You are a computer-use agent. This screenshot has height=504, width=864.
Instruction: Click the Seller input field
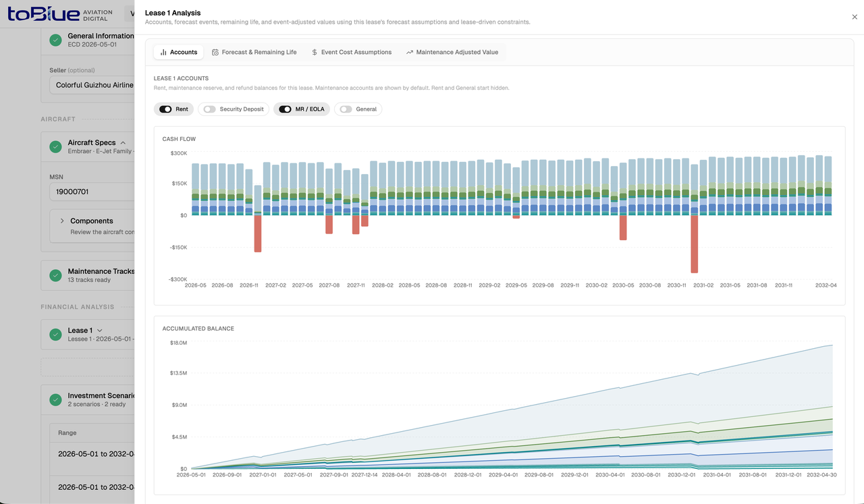click(92, 85)
